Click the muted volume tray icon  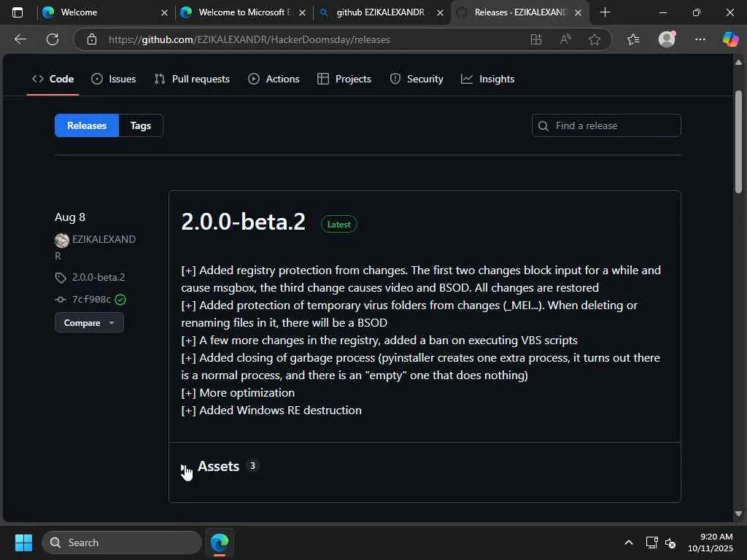point(671,542)
